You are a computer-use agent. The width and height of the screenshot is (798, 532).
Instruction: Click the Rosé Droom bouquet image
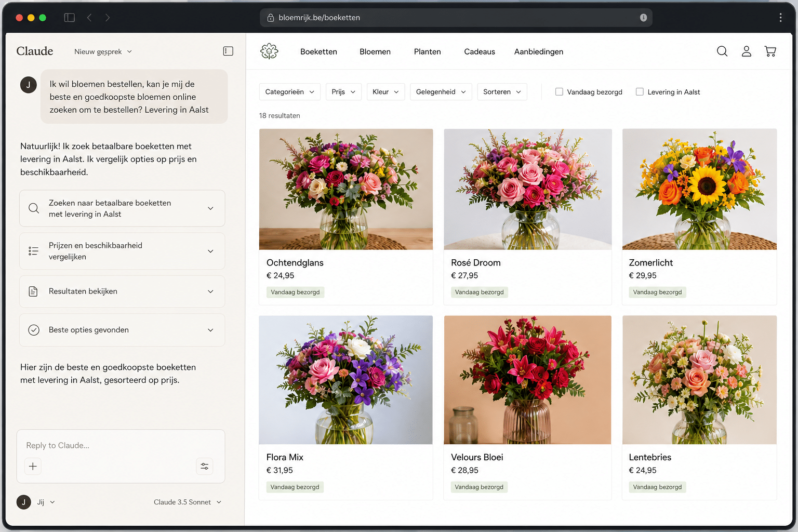tap(528, 189)
